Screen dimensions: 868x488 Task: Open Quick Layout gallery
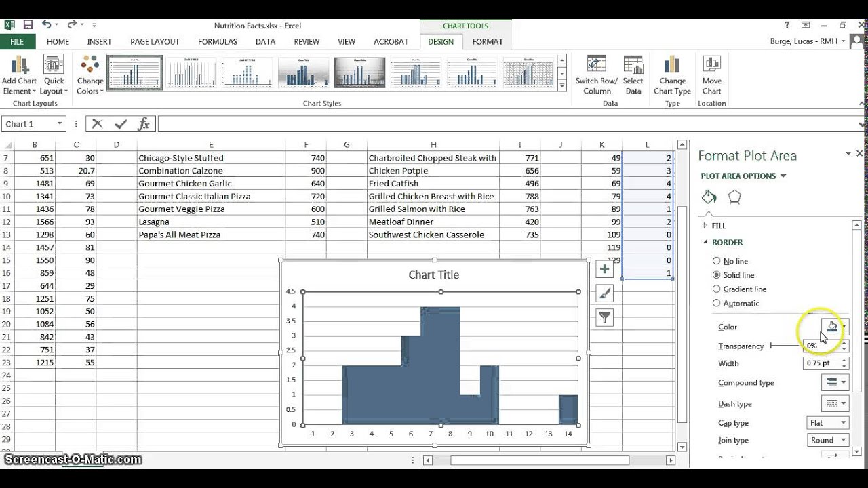click(54, 75)
